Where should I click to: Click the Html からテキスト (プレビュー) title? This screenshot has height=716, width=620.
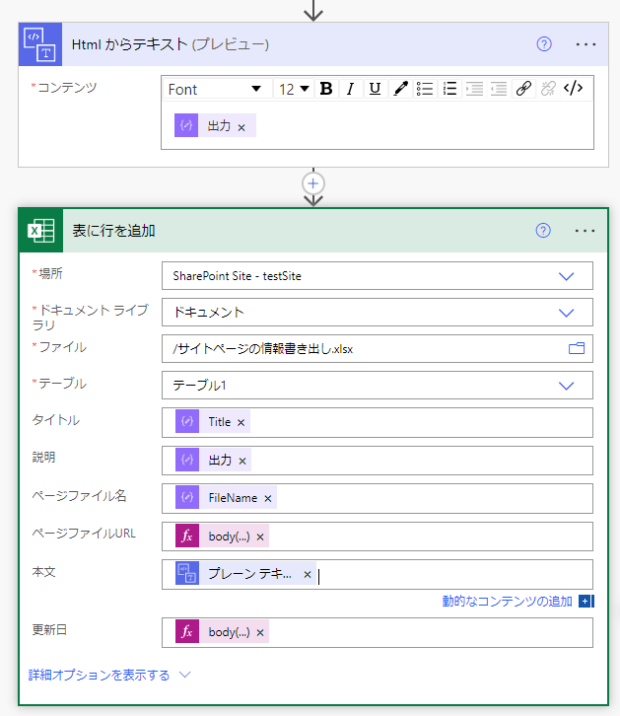[170, 44]
